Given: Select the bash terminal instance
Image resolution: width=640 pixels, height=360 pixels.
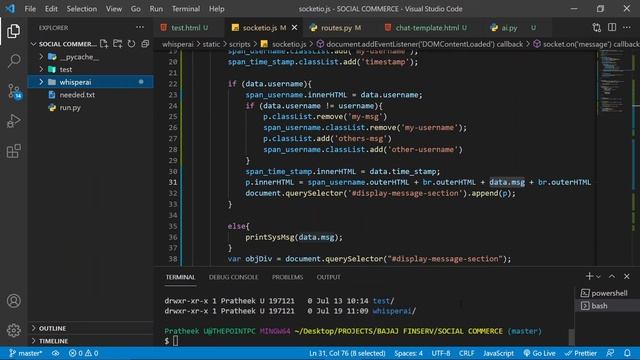Looking at the screenshot, I should click(608, 306).
